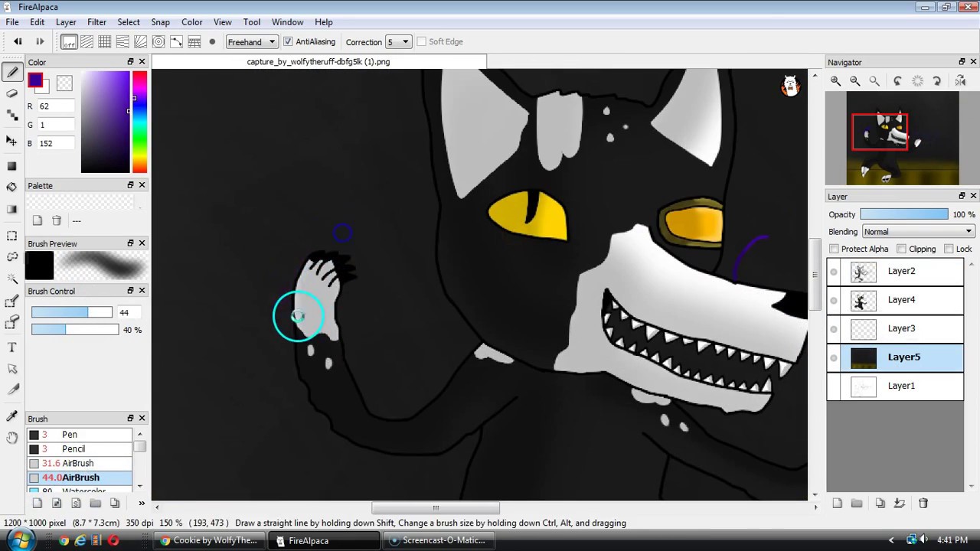Enable the Clipping checkbox
Screen dimensions: 980x551
901,249
